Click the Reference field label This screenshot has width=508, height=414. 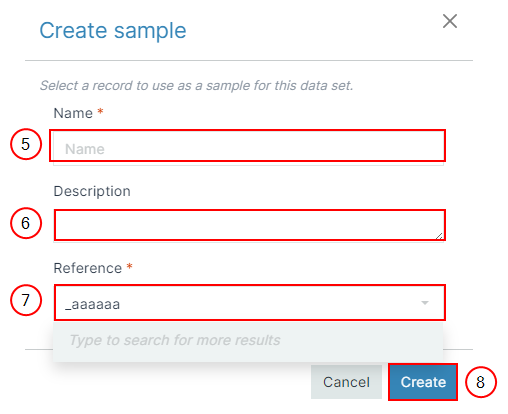click(88, 268)
